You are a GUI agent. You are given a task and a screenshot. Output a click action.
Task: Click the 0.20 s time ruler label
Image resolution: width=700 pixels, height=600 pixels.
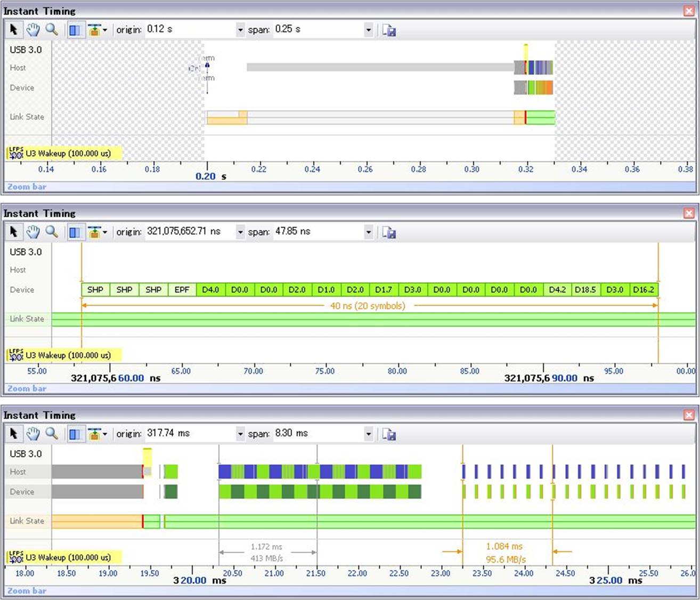pos(211,177)
